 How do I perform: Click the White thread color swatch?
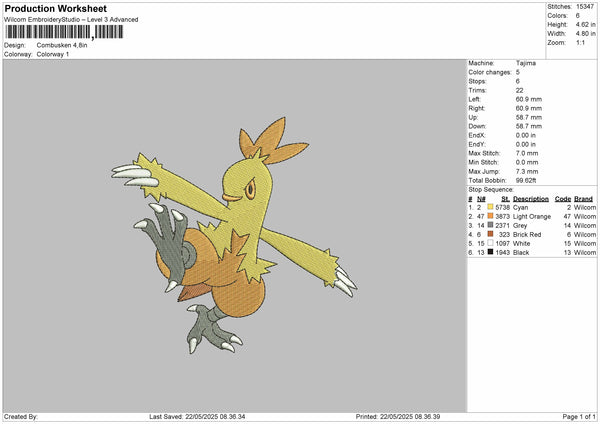click(490, 243)
